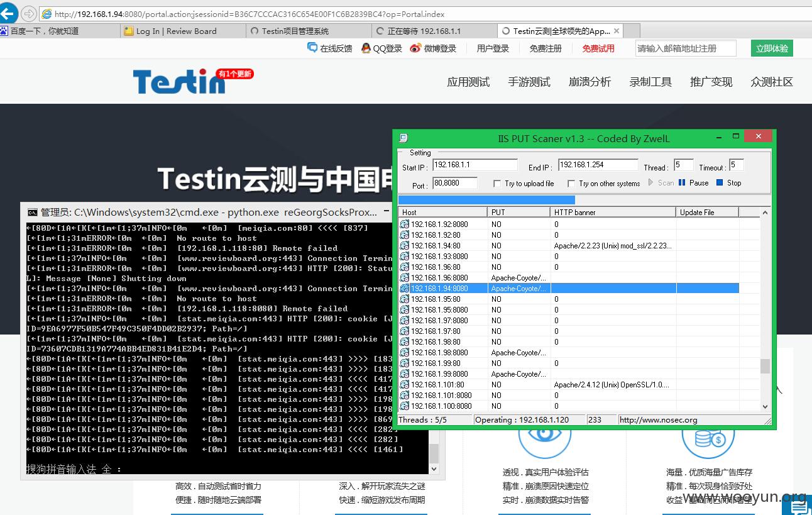Open the 推广变现 menu
Viewport: 812px width, 515px height.
[711, 82]
